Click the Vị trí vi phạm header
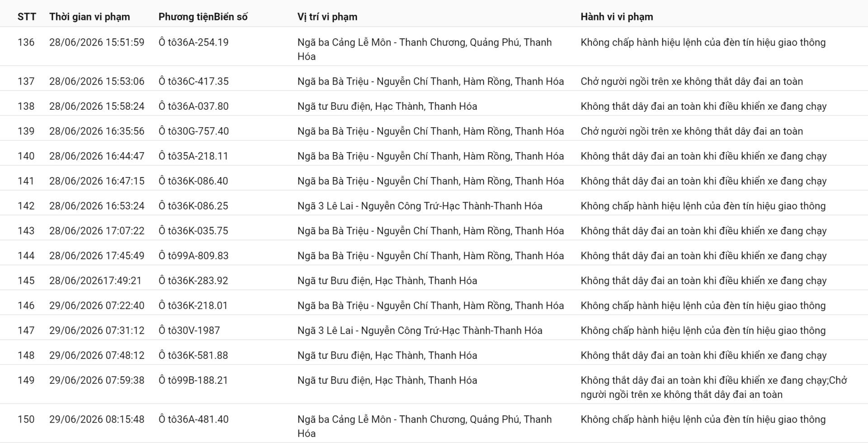The width and height of the screenshot is (868, 443). [327, 17]
